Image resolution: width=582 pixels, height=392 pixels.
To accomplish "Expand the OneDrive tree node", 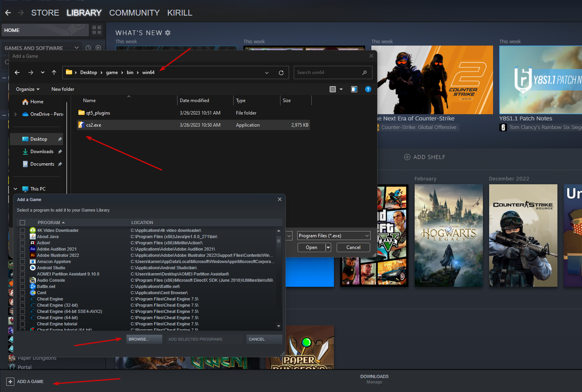I will pos(15,114).
